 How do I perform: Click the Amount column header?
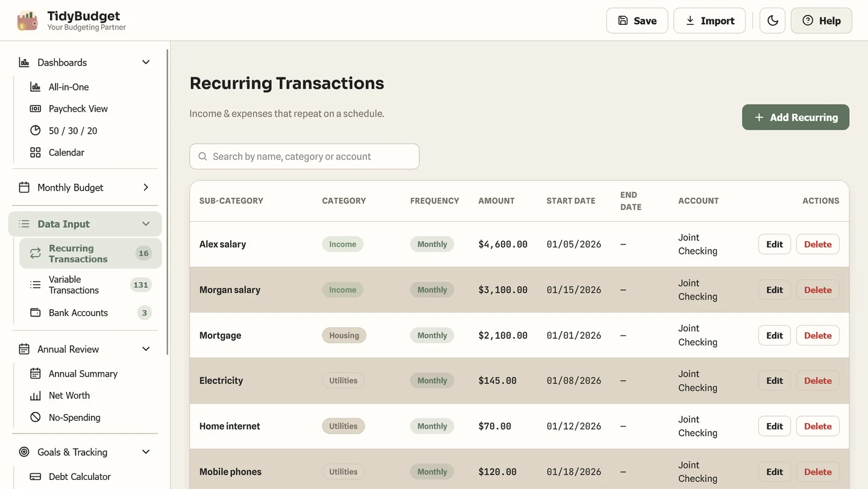pos(497,201)
